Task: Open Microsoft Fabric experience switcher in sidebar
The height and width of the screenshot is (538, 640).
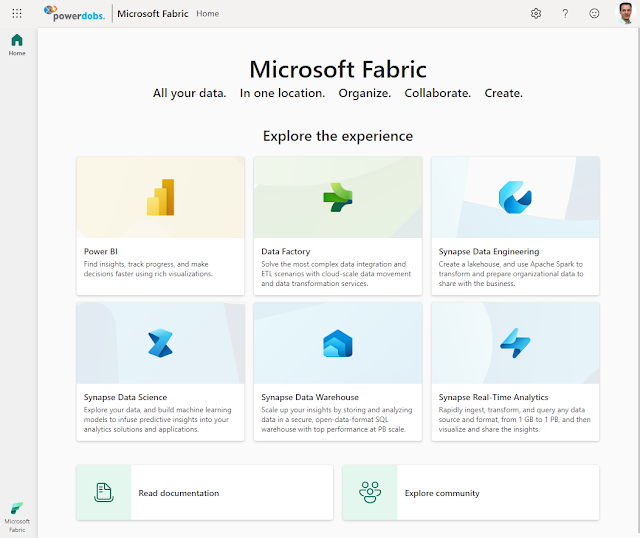Action: point(17,517)
